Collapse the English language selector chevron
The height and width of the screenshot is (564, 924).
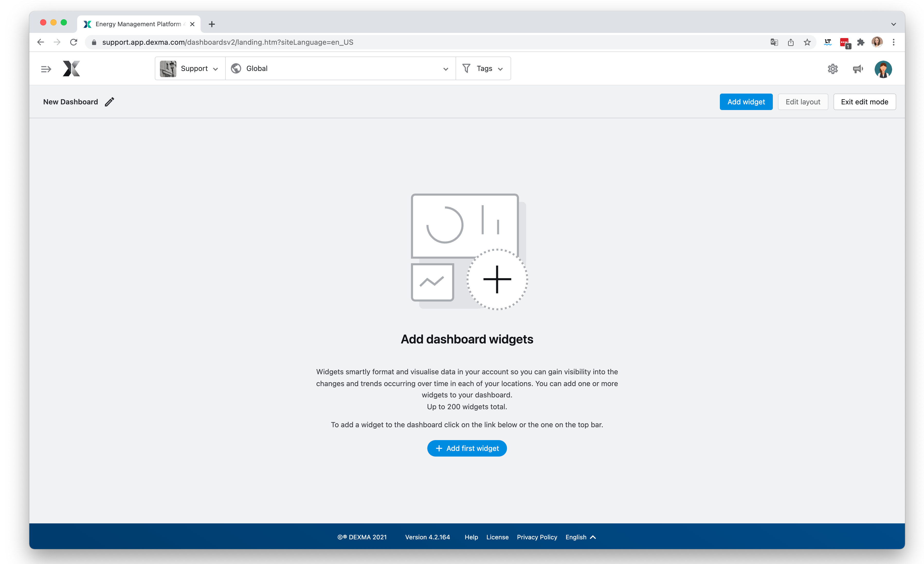[593, 537]
